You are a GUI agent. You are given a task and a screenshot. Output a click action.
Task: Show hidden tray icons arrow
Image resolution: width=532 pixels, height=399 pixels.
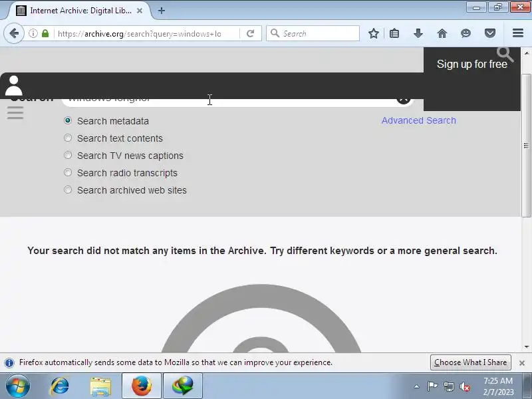pyautogui.click(x=417, y=386)
